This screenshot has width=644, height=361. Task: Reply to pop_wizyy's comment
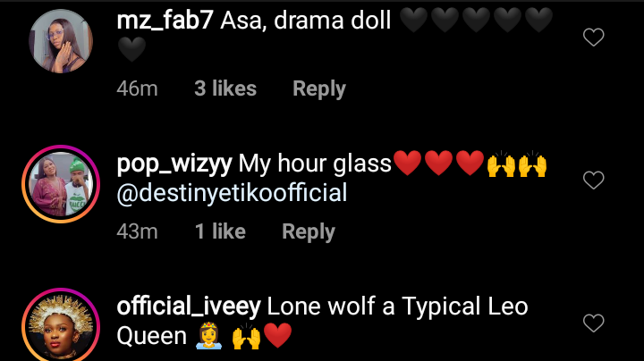pos(309,231)
